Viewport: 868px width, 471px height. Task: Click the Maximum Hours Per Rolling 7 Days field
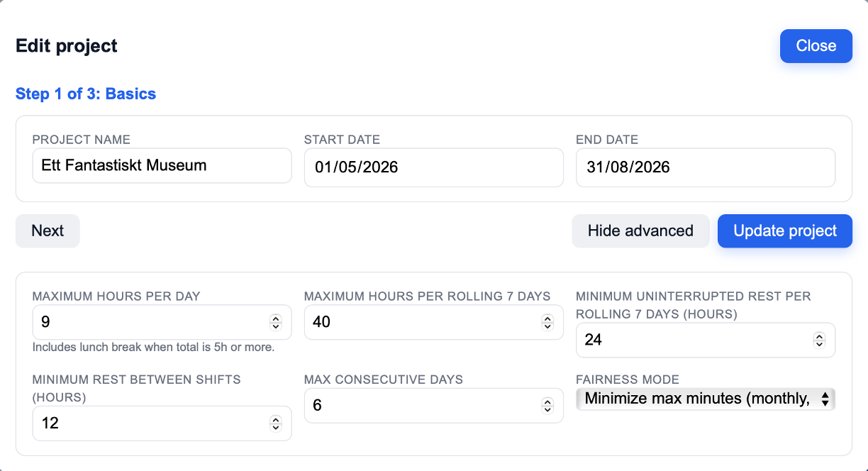(x=421, y=322)
